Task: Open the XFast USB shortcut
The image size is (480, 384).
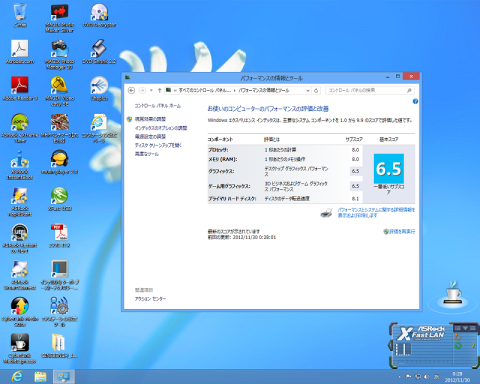Action: 59,199
